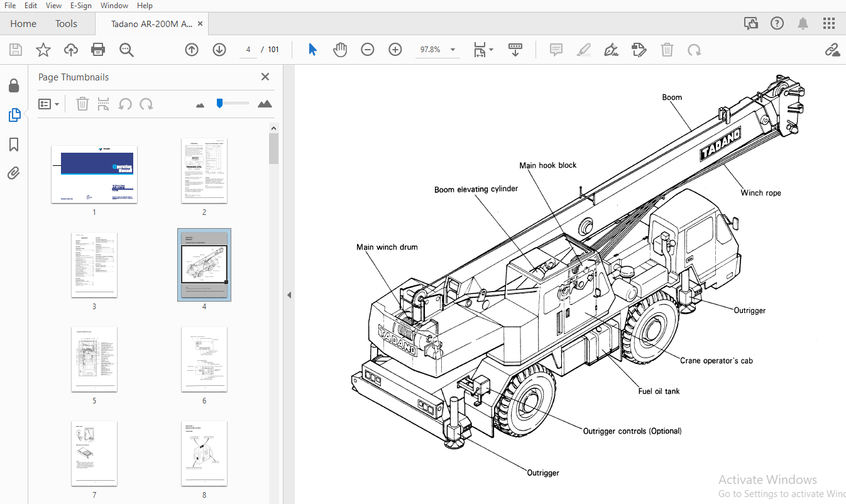Screen dimensions: 846x504
Task: Select page 3 thumbnail
Action: tap(94, 265)
